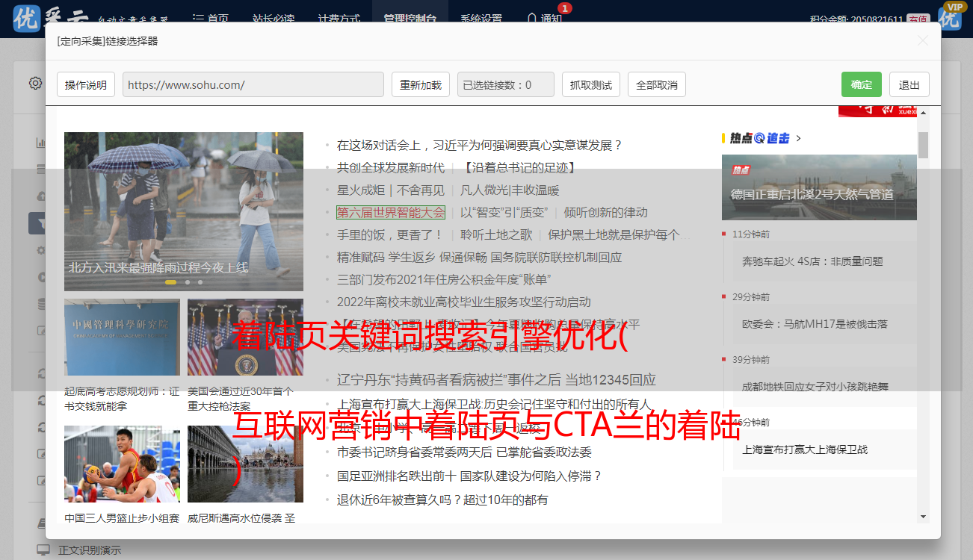
Task: Open the 奔驰车起火 4S店 item
Action: click(812, 261)
